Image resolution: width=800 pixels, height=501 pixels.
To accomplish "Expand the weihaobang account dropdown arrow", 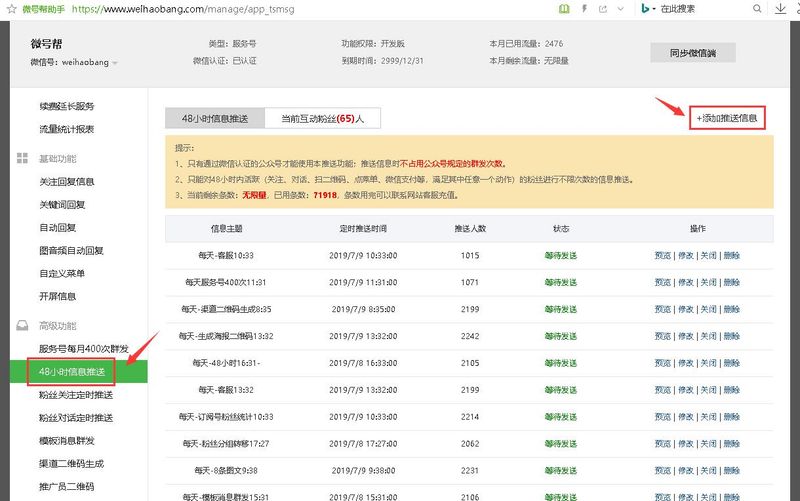I will [115, 63].
